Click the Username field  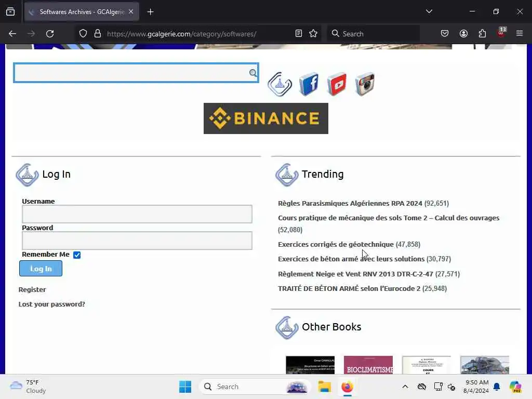137,214
